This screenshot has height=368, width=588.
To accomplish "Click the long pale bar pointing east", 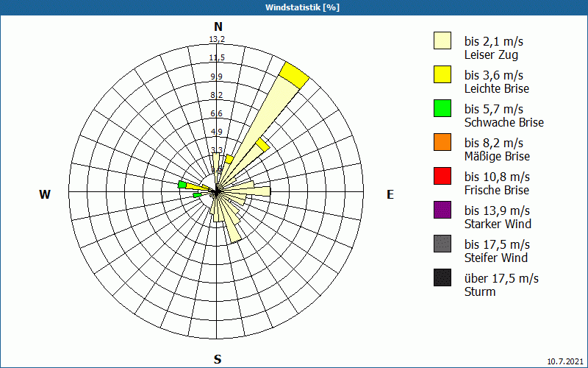I will [245, 191].
